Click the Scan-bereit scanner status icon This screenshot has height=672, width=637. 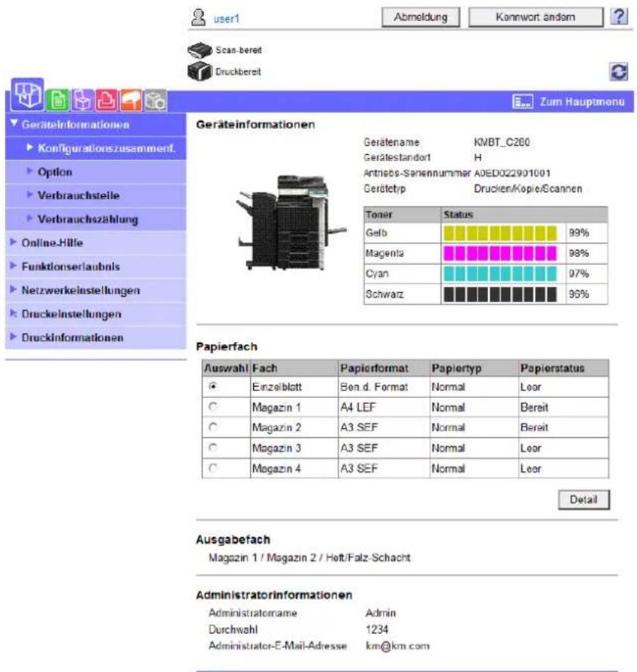199,50
